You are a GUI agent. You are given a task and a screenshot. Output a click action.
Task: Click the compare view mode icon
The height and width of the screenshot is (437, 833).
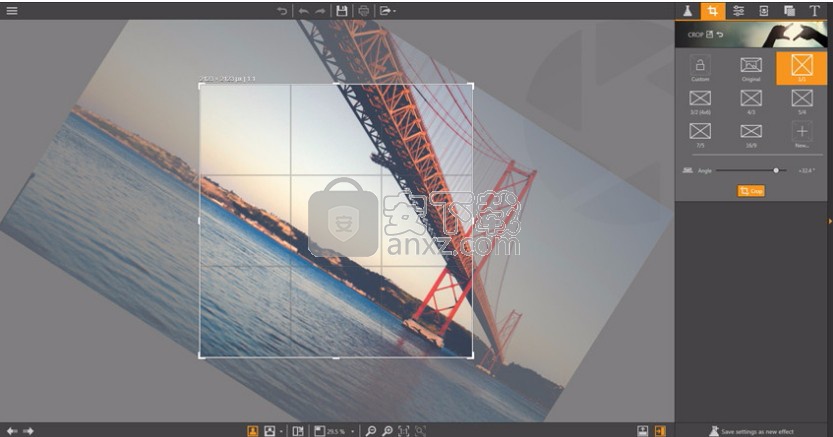(x=270, y=431)
